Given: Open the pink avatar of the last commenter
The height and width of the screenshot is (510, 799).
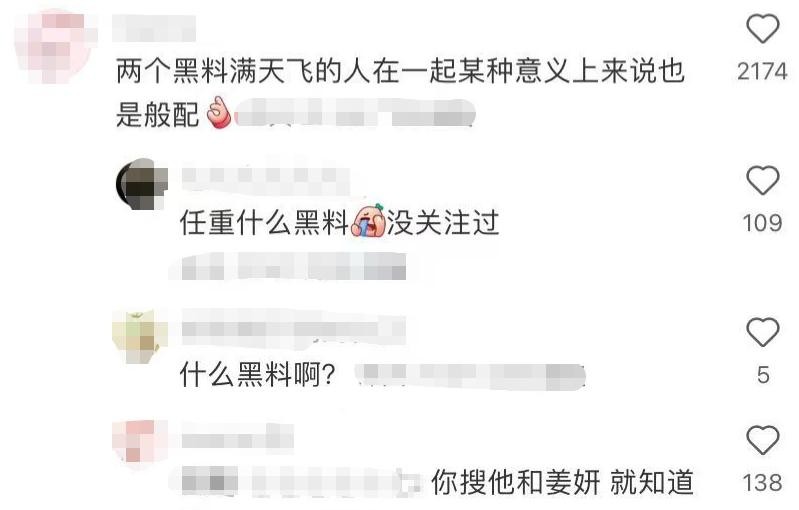Looking at the screenshot, I should point(140,442).
